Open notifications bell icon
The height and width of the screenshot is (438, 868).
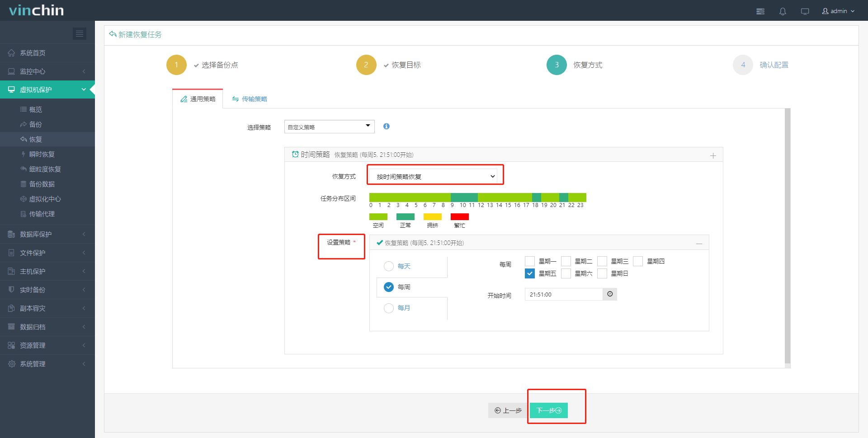[783, 11]
